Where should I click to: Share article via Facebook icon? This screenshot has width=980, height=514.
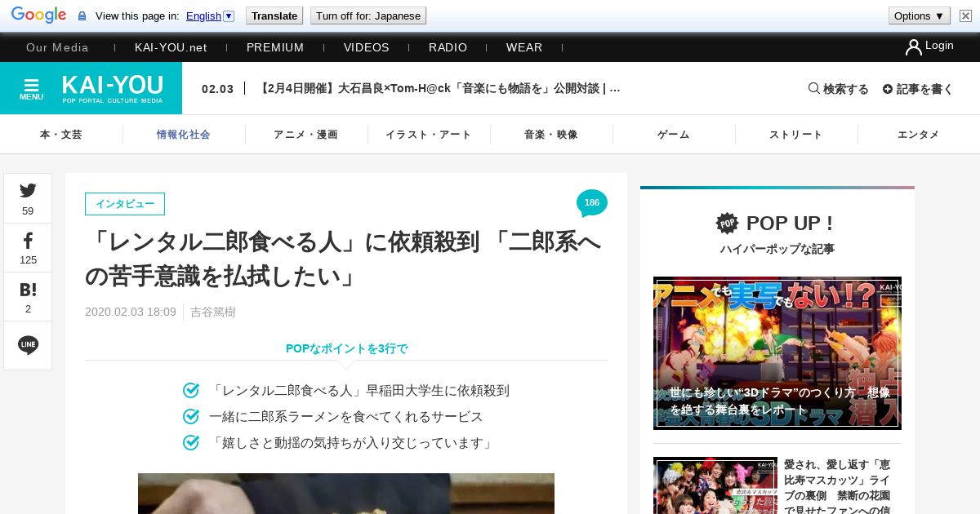(28, 241)
